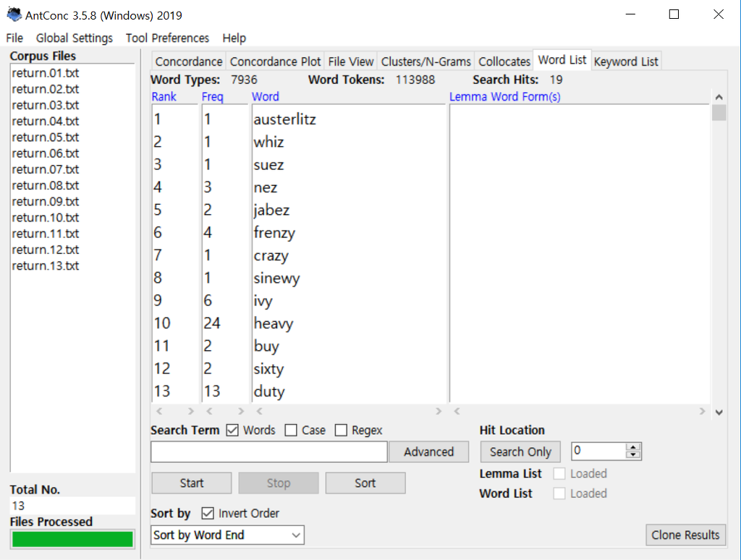Increase the Hit Location number spinner
The width and height of the screenshot is (741, 560).
click(x=633, y=447)
